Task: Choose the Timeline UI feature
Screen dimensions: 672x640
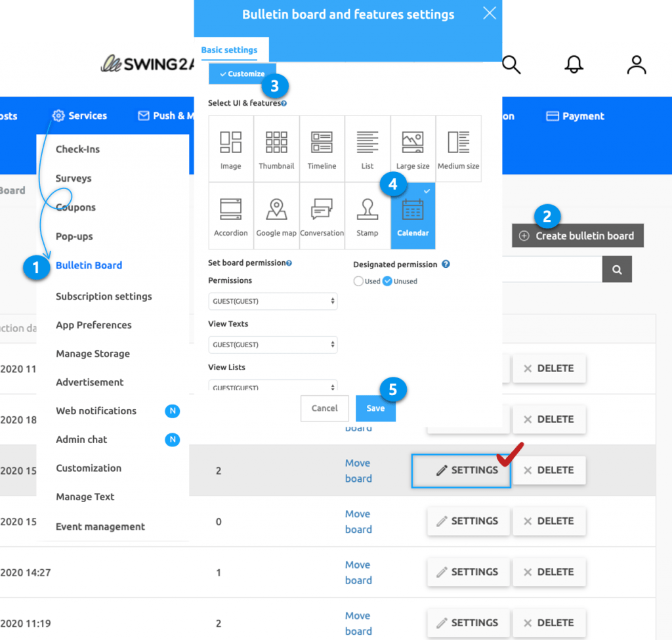Action: [x=322, y=148]
